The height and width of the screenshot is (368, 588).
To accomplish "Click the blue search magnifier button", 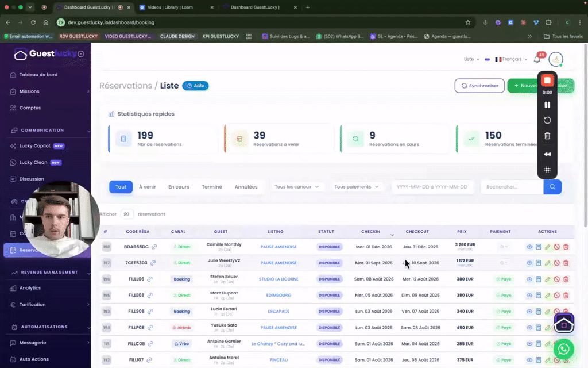I will tap(552, 187).
